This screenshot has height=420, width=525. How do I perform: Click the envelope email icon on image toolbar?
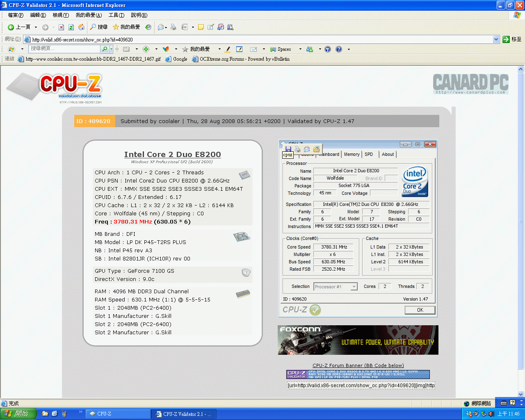tap(307, 149)
